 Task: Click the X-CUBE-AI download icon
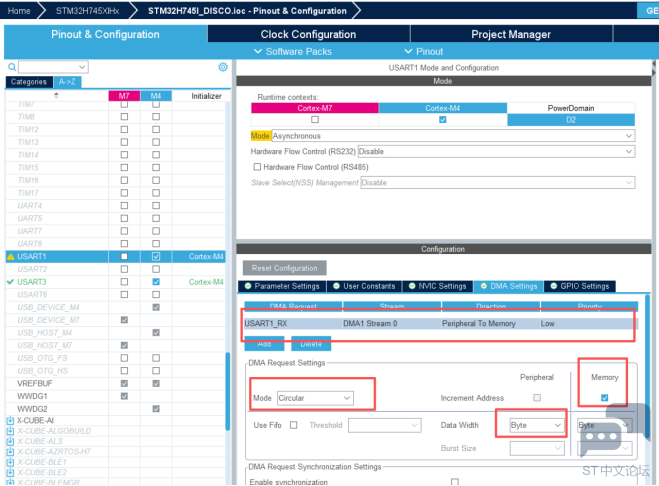pyautogui.click(x=10, y=421)
